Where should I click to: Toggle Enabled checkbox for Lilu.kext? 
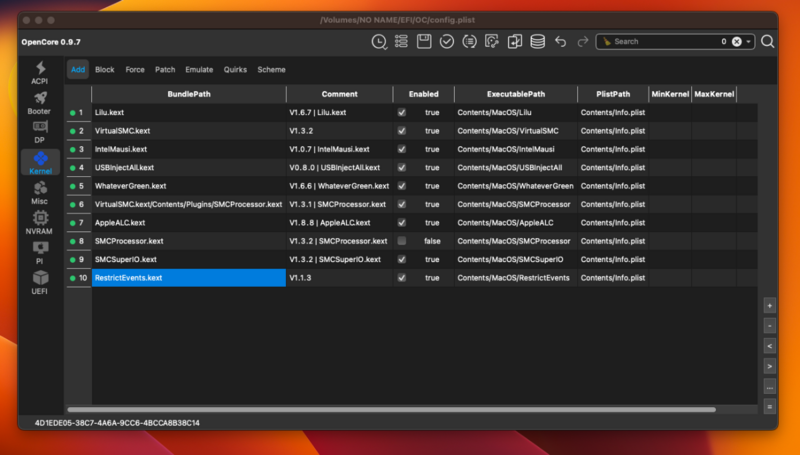click(x=402, y=112)
